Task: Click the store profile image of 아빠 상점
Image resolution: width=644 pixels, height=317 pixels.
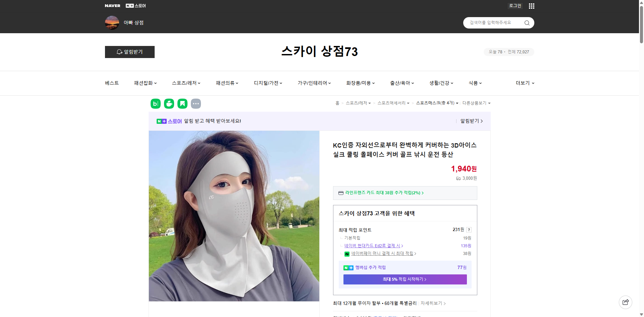Action: 112,22
